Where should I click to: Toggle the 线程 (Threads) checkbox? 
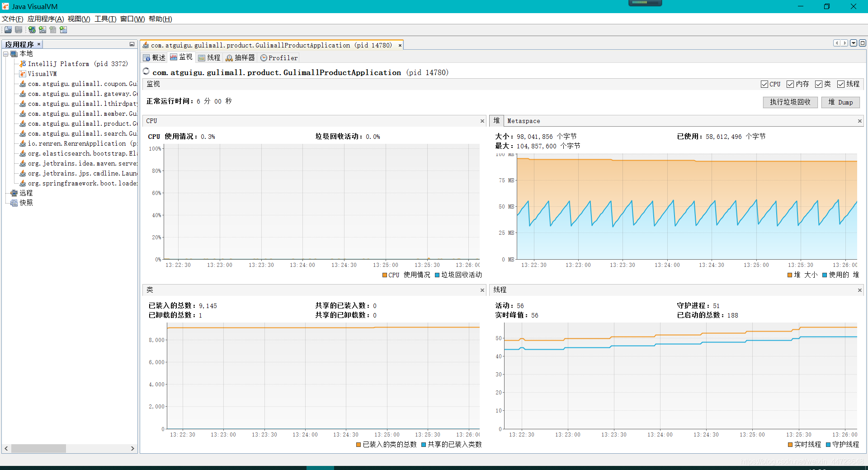pos(841,84)
